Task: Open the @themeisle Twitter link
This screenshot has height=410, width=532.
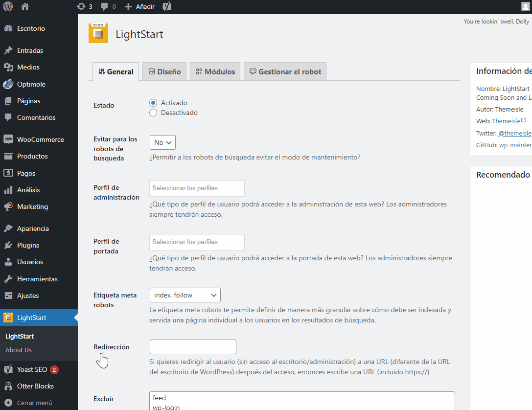Action: (515, 133)
